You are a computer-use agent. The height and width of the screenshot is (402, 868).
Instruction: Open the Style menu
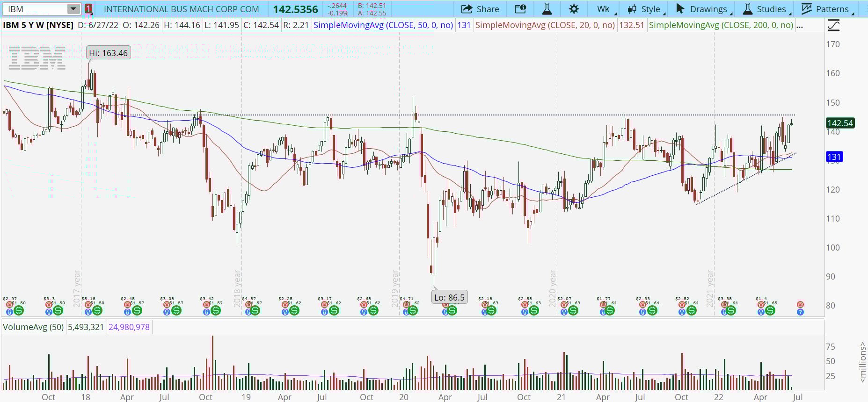pos(645,9)
